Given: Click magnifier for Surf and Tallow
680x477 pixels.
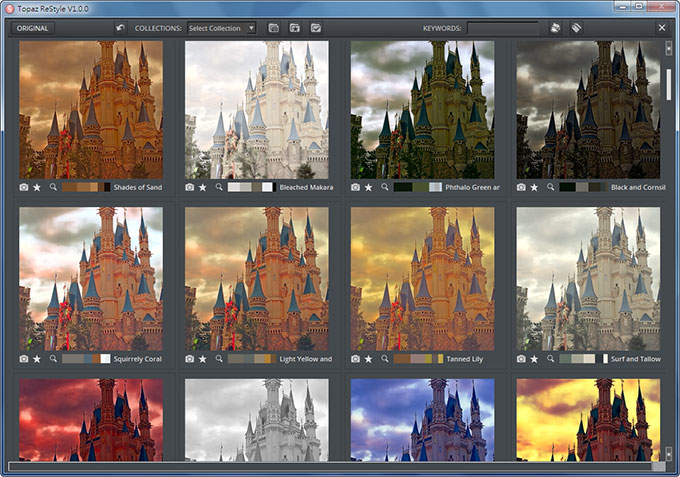Looking at the screenshot, I should coord(550,359).
